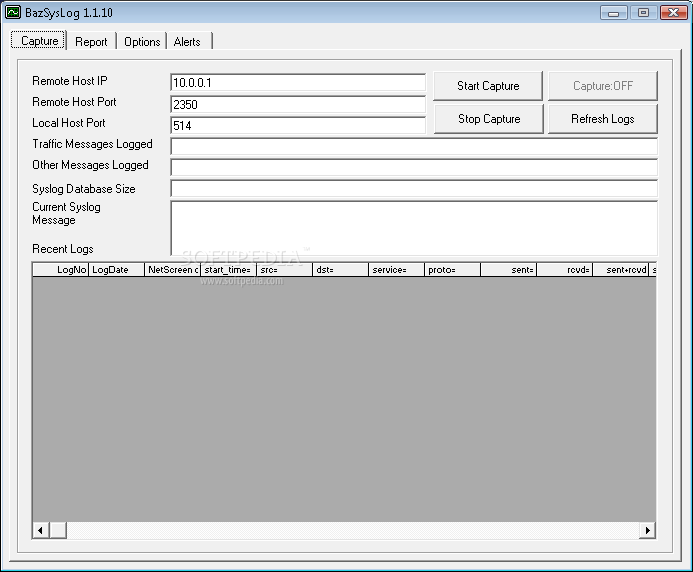
Task: Click the Refresh Logs button
Action: [x=603, y=119]
